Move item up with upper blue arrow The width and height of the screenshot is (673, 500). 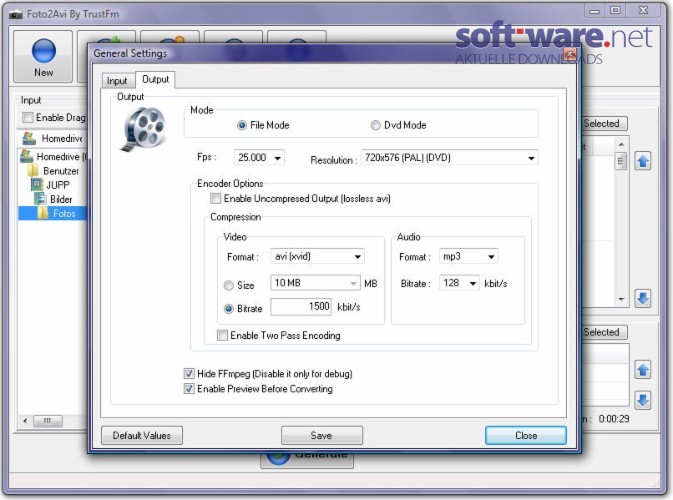tap(643, 161)
